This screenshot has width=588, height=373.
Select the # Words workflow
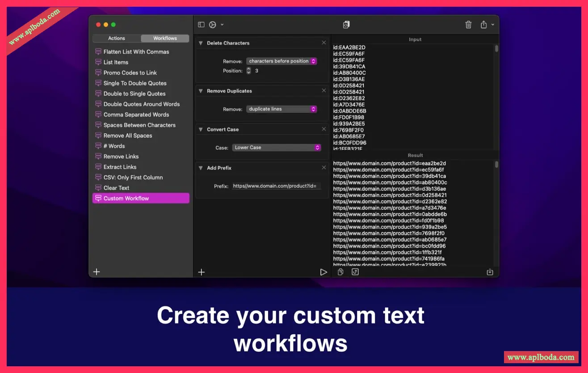141,146
